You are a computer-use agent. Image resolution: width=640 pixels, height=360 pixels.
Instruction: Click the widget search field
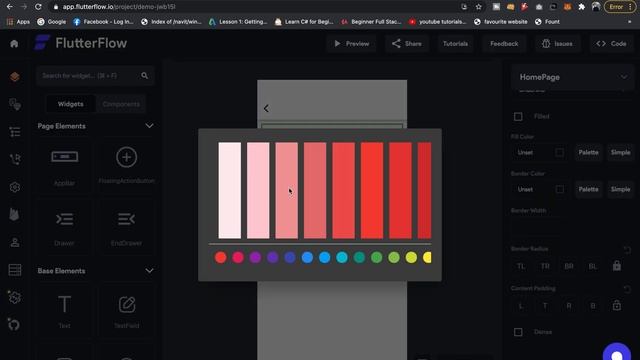[x=95, y=76]
